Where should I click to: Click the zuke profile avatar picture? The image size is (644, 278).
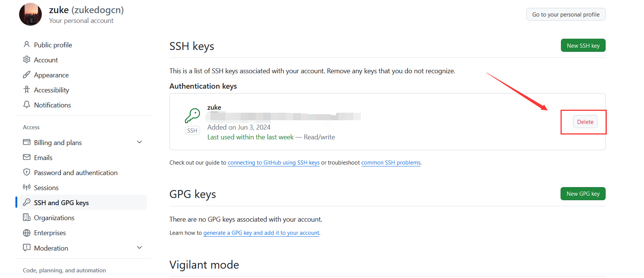coord(30,14)
